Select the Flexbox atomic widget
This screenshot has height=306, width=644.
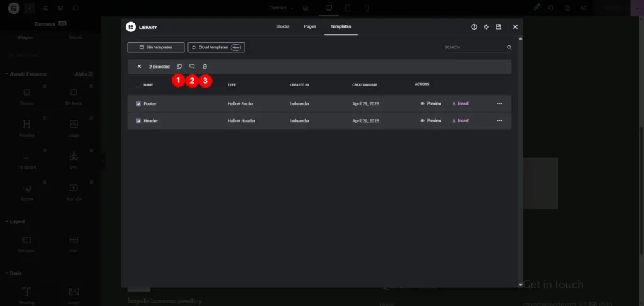pos(26,96)
